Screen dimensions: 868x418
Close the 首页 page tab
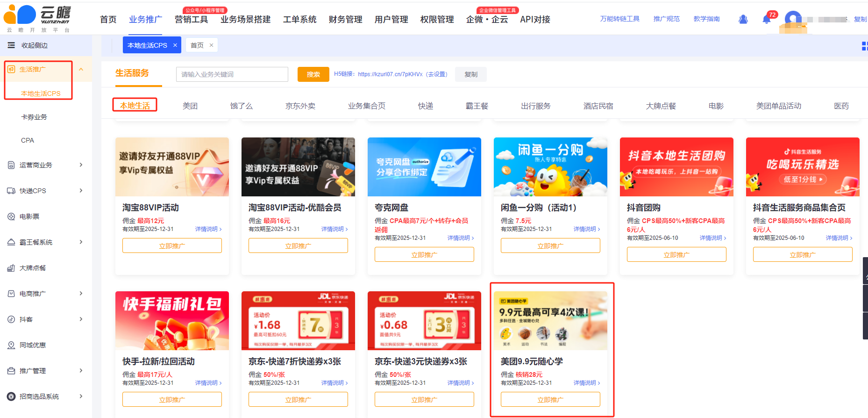tap(211, 45)
